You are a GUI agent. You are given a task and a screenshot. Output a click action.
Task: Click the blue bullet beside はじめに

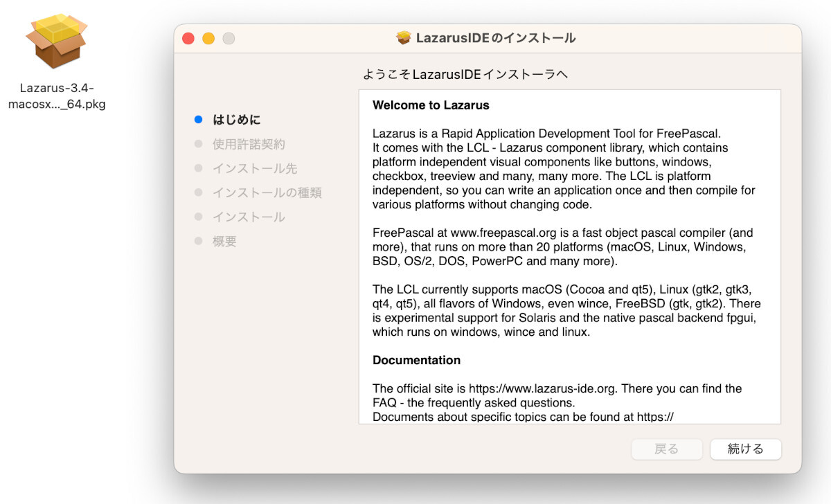pyautogui.click(x=199, y=120)
